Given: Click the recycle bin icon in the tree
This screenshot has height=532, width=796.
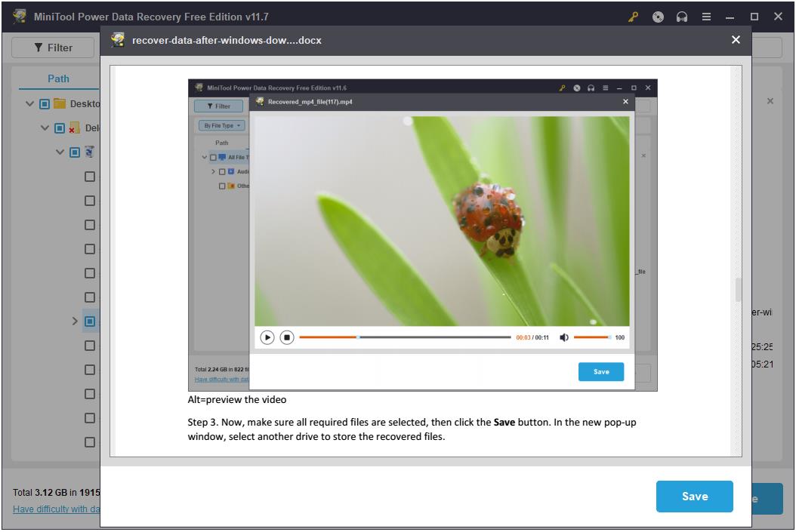Looking at the screenshot, I should click(x=89, y=152).
